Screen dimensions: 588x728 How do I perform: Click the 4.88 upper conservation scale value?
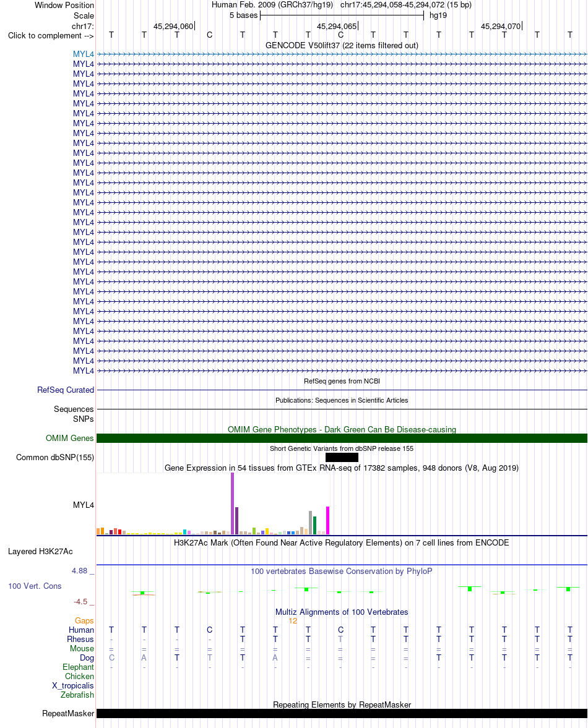79,571
